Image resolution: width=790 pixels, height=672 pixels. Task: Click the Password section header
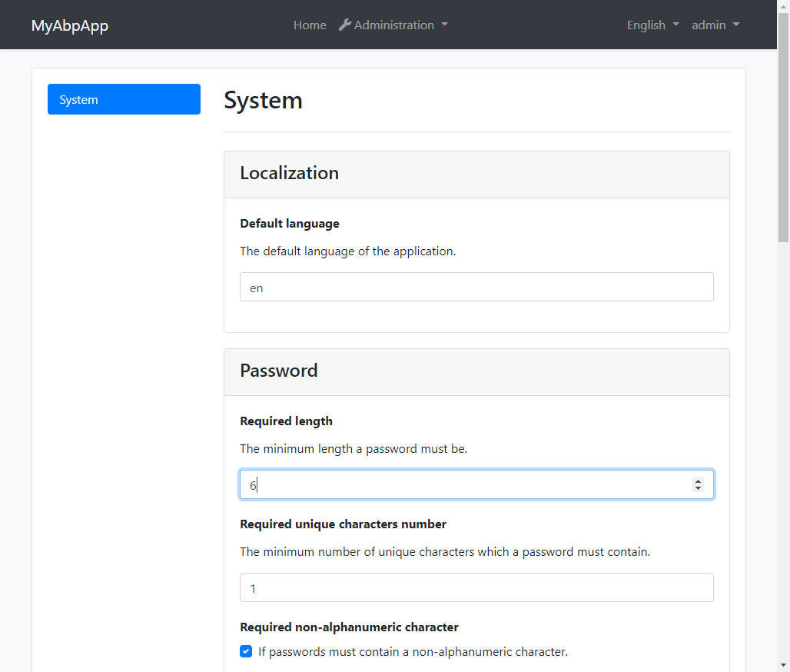[279, 370]
